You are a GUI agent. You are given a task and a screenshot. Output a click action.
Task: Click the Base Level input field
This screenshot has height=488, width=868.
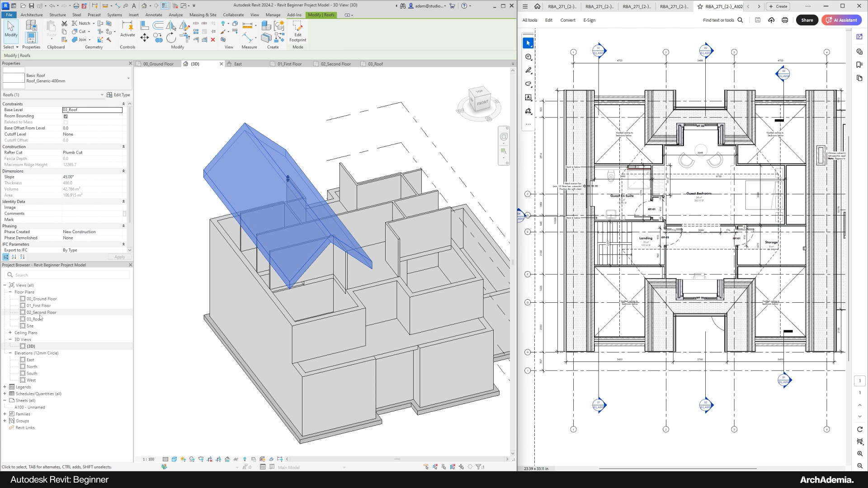pyautogui.click(x=92, y=110)
